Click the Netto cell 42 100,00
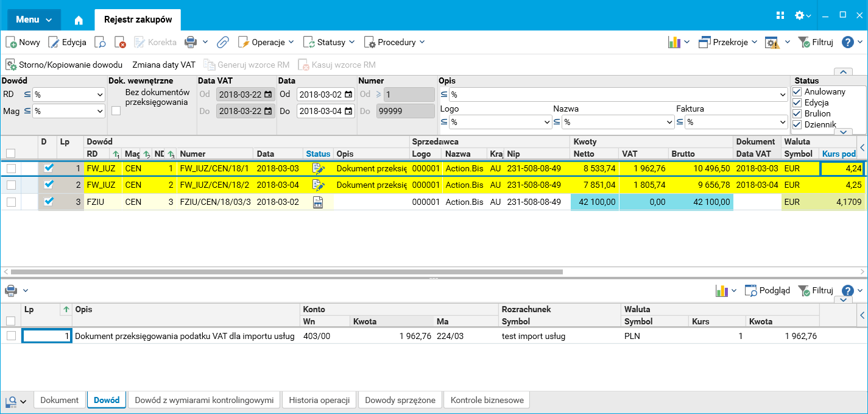This screenshot has height=414, width=868. pyautogui.click(x=594, y=202)
